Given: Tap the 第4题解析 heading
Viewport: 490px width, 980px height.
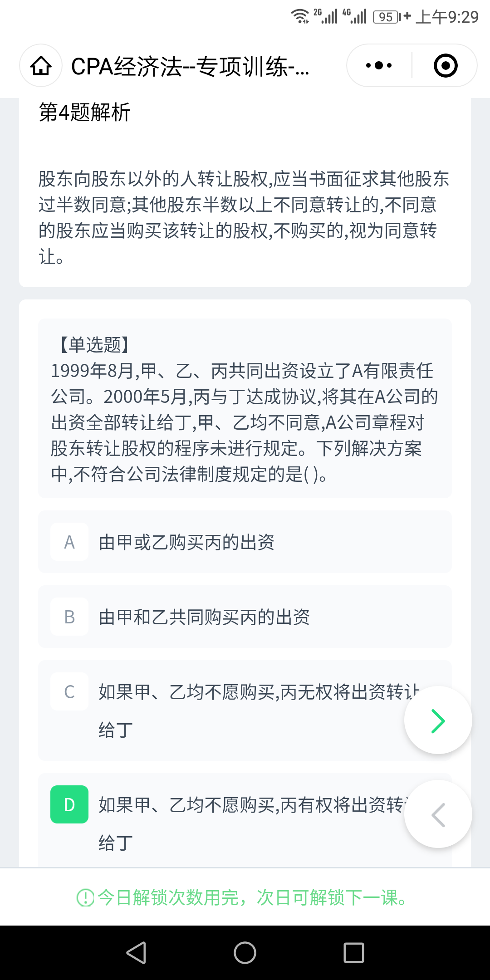Looking at the screenshot, I should click(85, 112).
